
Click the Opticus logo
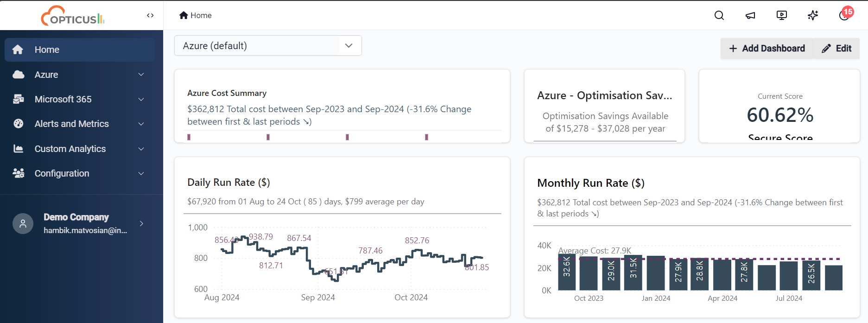click(x=73, y=16)
